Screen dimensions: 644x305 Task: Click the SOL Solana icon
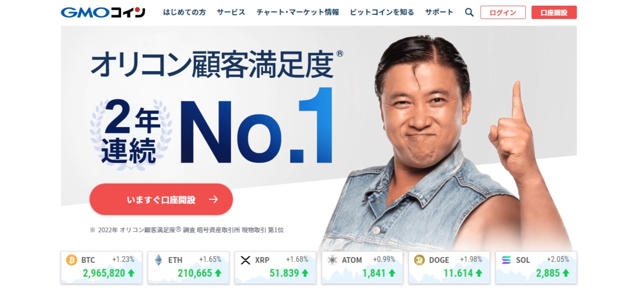coord(506,260)
